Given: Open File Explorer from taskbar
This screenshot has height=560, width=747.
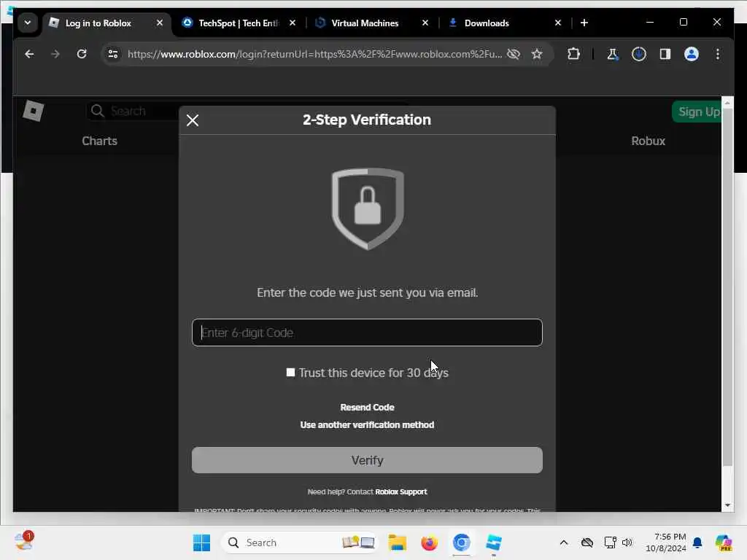Looking at the screenshot, I should [397, 542].
